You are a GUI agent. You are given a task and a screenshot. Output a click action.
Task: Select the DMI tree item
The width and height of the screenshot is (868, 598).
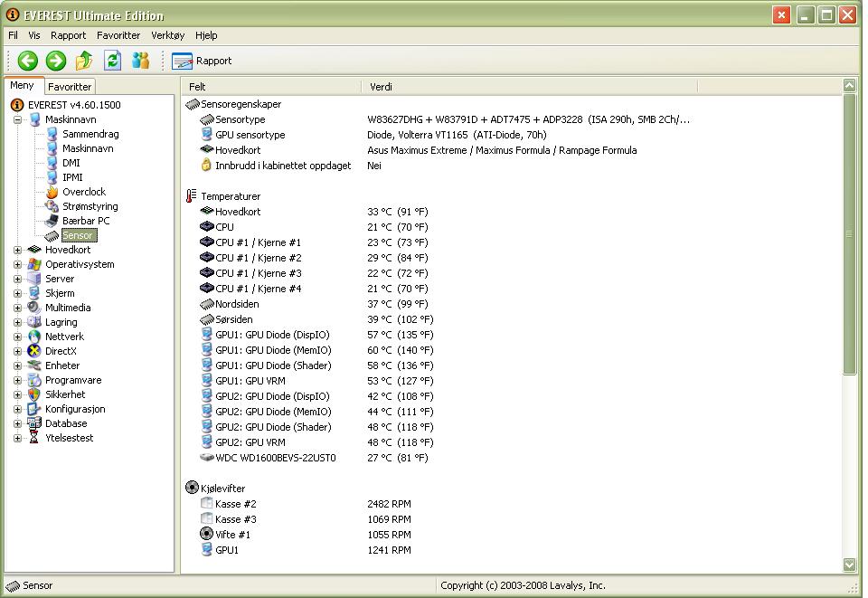(71, 163)
